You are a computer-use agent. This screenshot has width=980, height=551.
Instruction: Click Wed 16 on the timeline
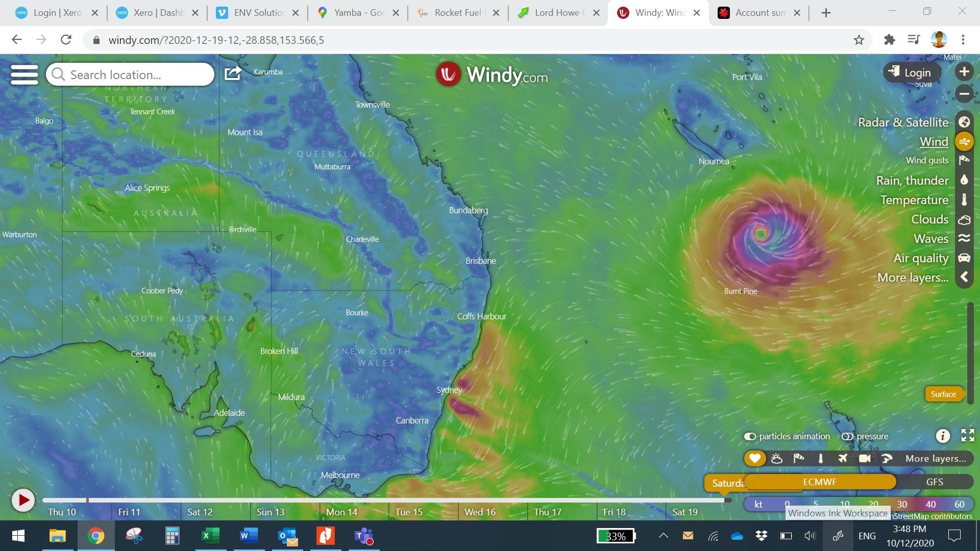tap(480, 512)
